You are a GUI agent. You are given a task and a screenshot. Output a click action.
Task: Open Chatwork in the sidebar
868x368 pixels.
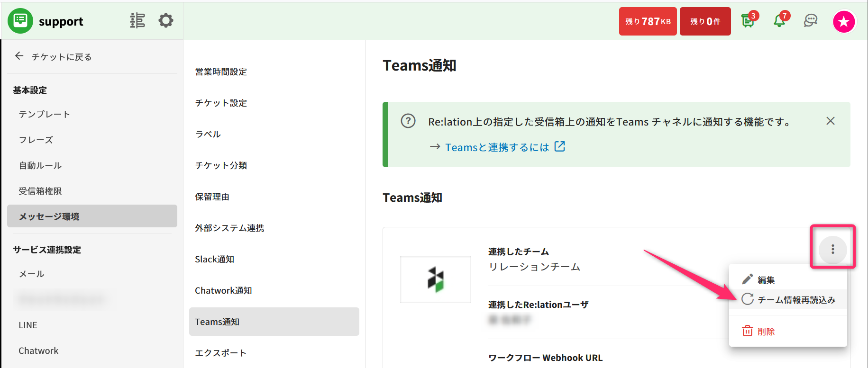coord(38,350)
